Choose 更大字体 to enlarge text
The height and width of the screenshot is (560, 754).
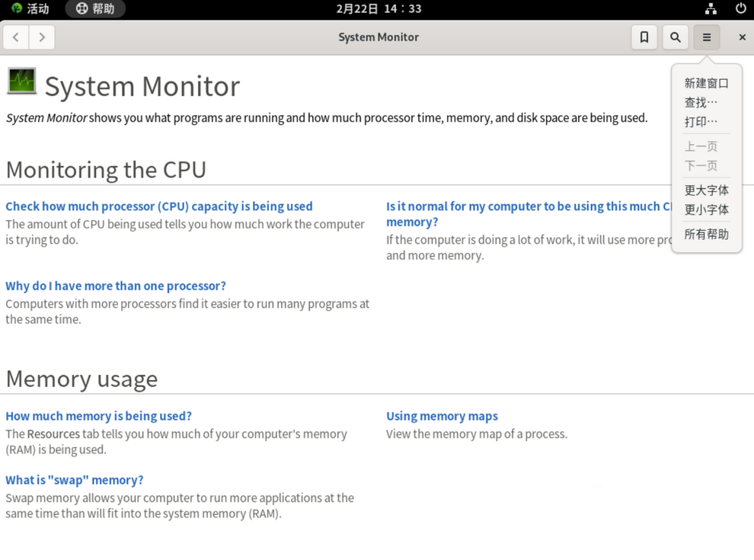tap(706, 190)
